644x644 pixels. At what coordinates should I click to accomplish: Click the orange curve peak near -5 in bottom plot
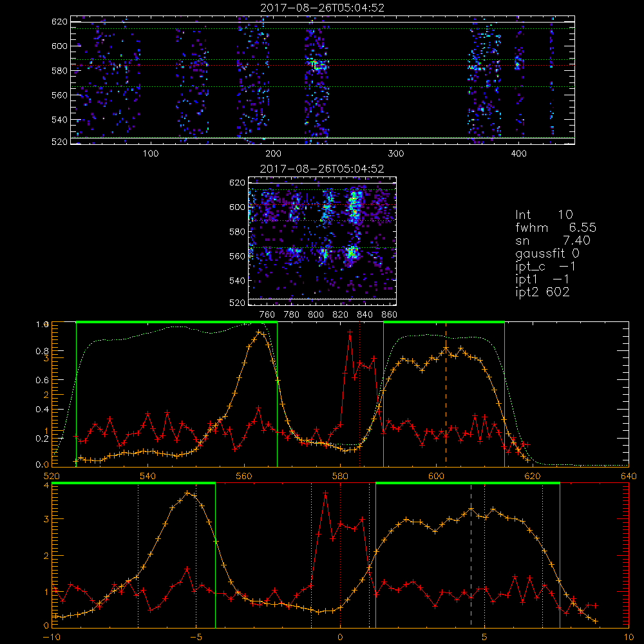coord(187,493)
